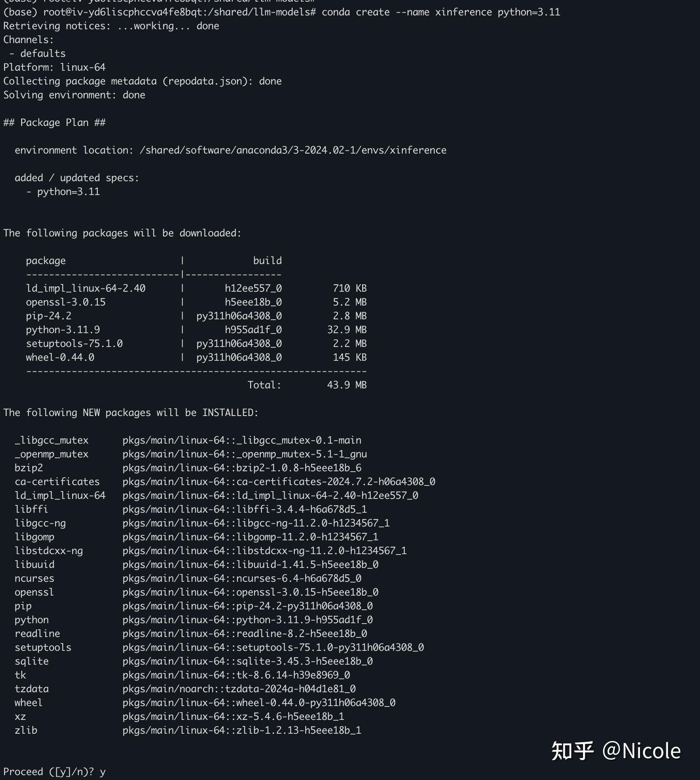The height and width of the screenshot is (780, 700).
Task: Click the "package" column header
Action: pyautogui.click(x=46, y=261)
